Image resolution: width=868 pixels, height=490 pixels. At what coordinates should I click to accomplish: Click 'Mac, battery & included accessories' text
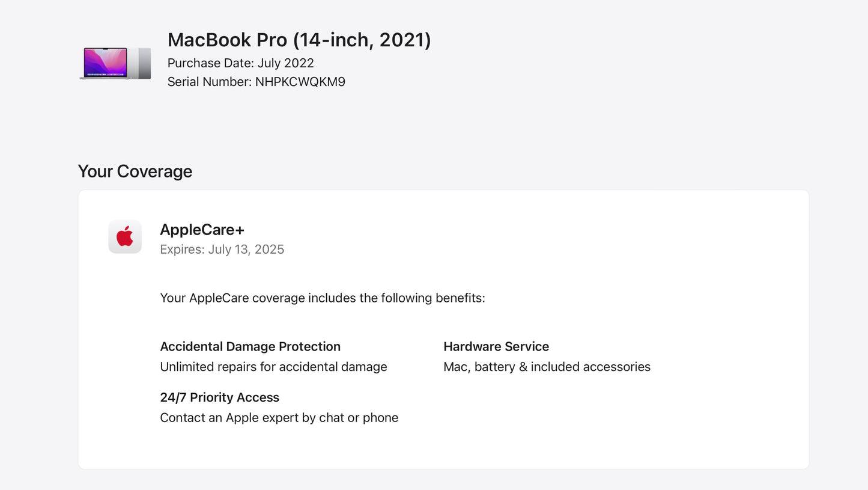547,367
